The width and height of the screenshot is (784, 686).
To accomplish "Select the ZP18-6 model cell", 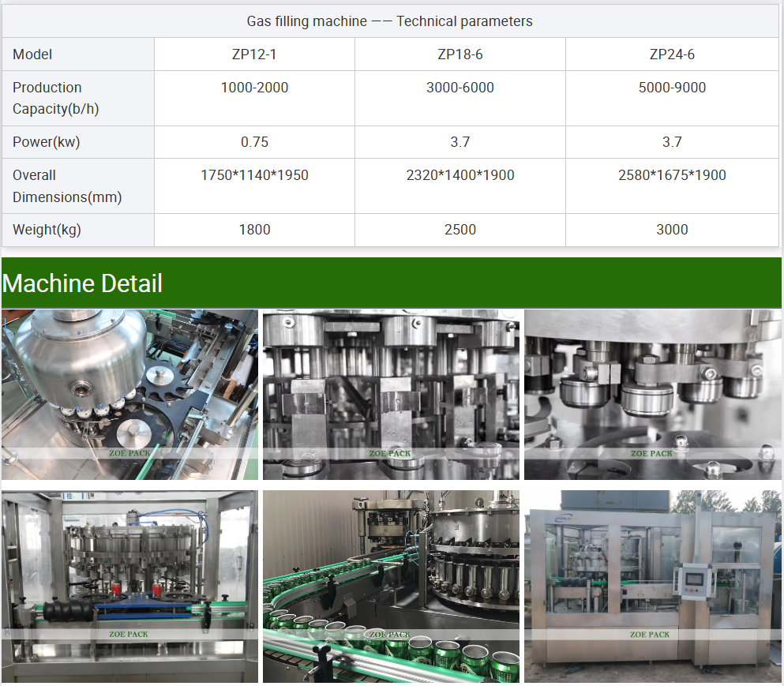I will pyautogui.click(x=460, y=54).
